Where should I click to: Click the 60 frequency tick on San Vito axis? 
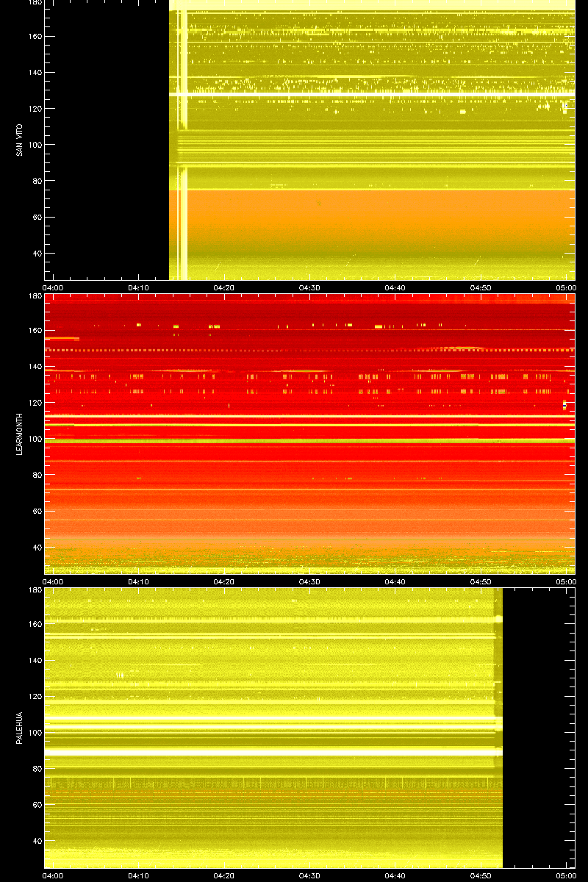coord(37,217)
